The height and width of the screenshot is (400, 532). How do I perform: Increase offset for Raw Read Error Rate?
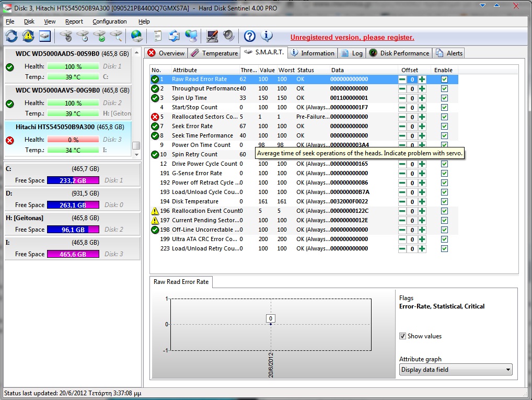pyautogui.click(x=422, y=79)
